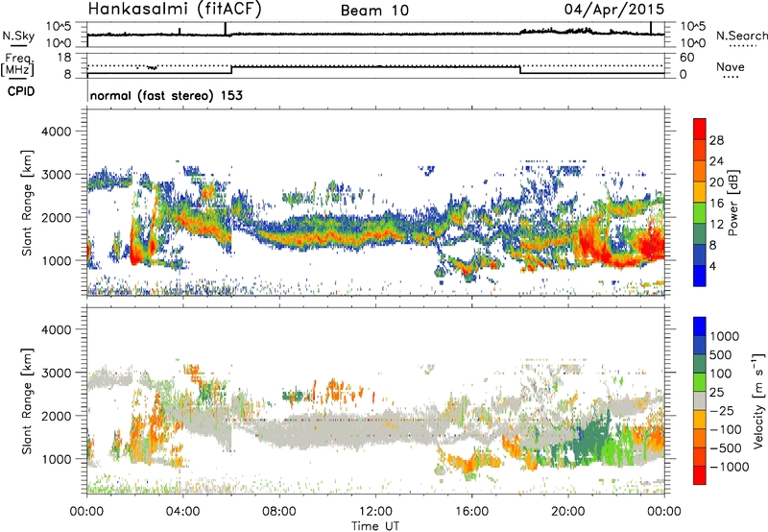Click the velocity panel 'Slant Range [km]' label
Screen dimensions: 768x532
(27, 401)
